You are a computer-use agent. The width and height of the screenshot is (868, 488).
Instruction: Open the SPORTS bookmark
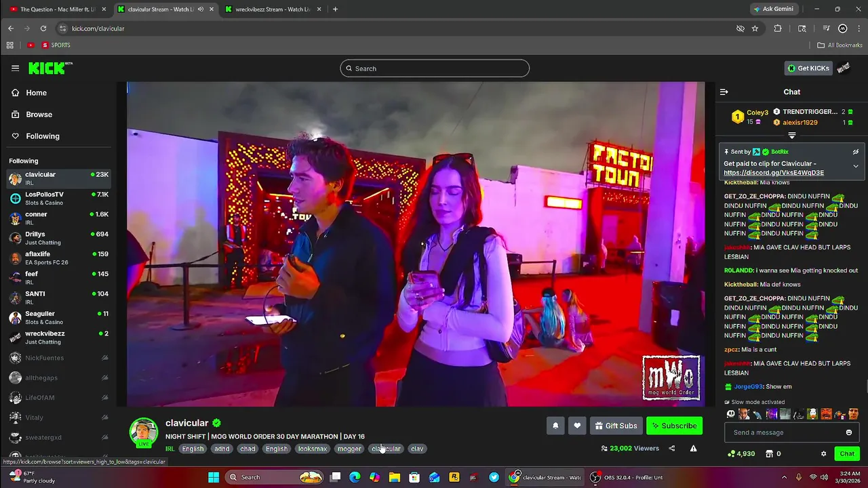point(56,45)
